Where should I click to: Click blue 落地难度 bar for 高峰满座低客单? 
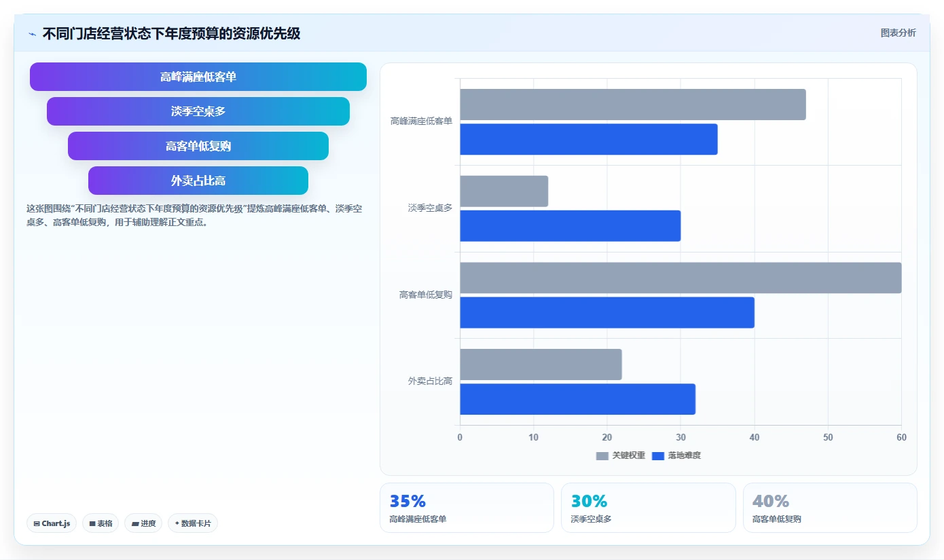589,139
